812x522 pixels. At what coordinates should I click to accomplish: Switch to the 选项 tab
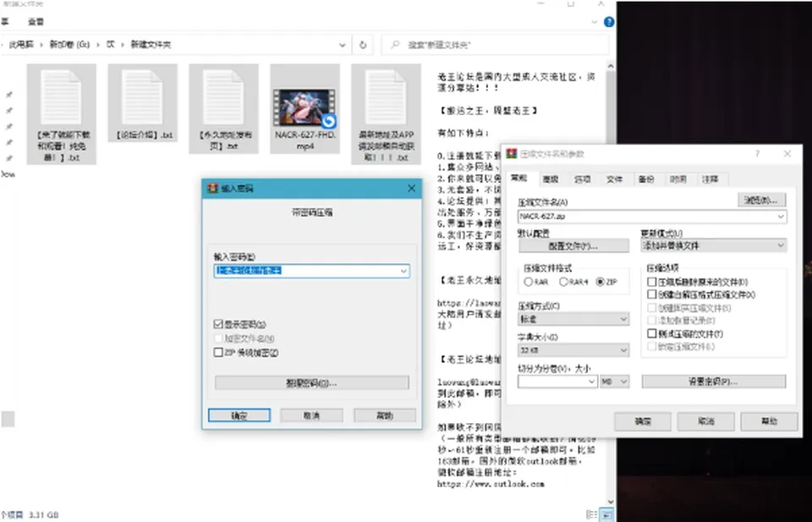583,179
